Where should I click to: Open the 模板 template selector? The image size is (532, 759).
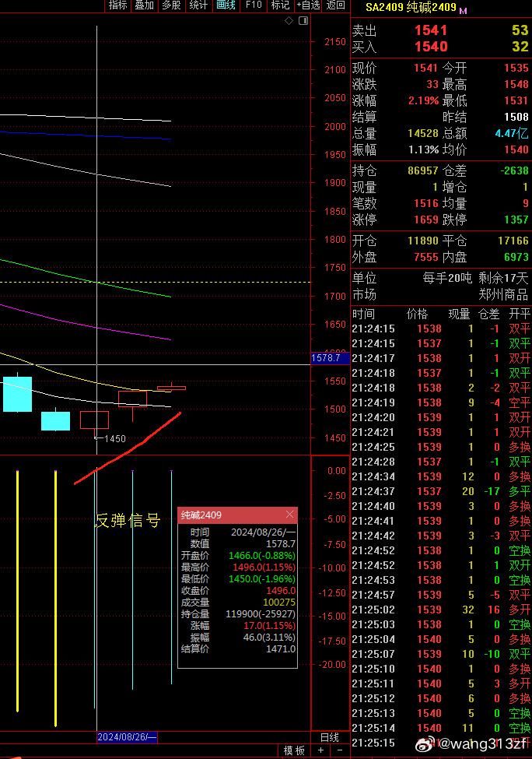click(x=294, y=750)
